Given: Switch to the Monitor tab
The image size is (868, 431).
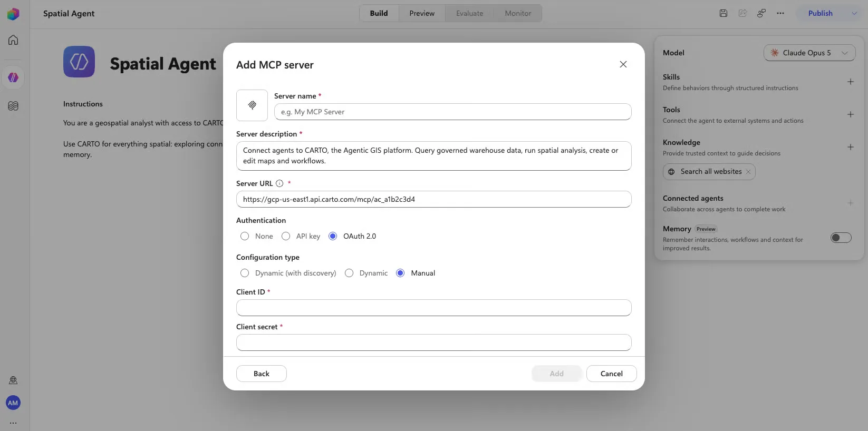Looking at the screenshot, I should (518, 13).
